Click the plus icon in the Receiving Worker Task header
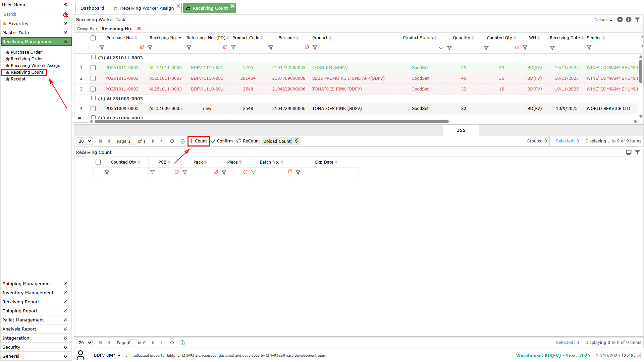Screen dimensions: 644x362 (x=620, y=20)
